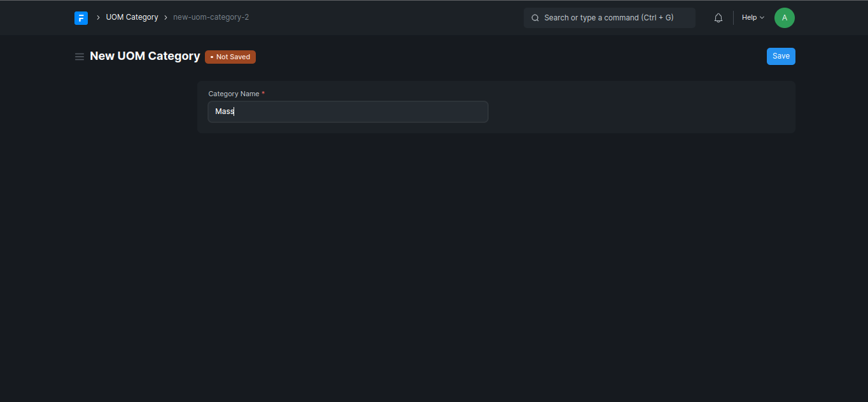Click the chevron separator after UOM Category
The width and height of the screenshot is (868, 402).
pos(165,18)
